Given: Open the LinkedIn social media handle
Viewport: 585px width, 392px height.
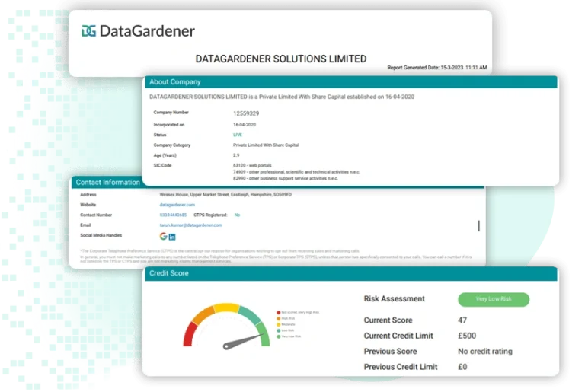Looking at the screenshot, I should pos(172,237).
